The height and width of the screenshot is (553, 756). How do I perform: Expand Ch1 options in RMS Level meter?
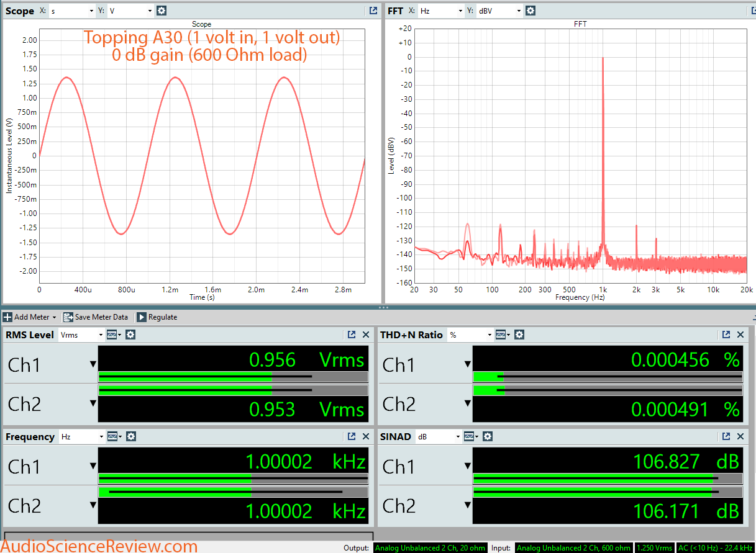(93, 364)
